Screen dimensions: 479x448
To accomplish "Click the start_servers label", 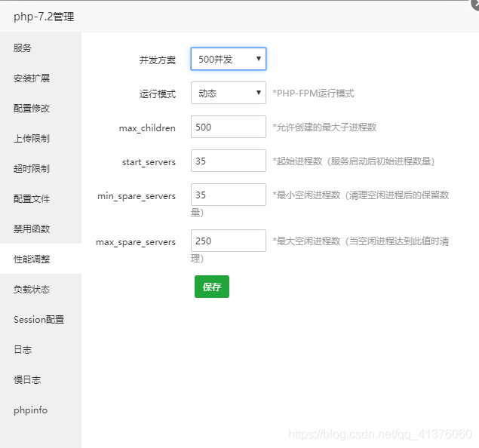I will 149,161.
